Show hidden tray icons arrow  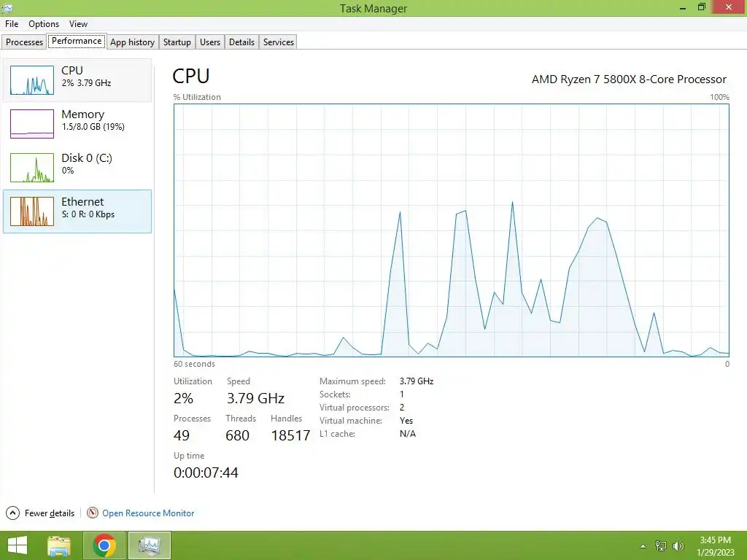(643, 546)
